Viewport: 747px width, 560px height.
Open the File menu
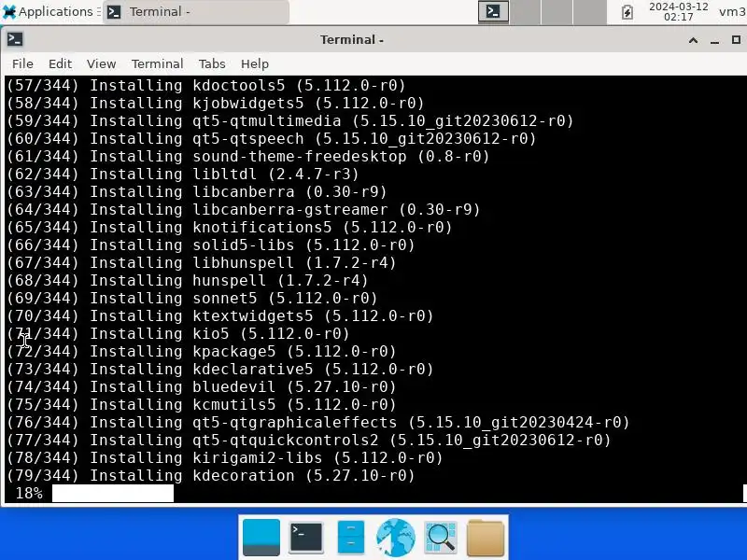[x=22, y=63]
